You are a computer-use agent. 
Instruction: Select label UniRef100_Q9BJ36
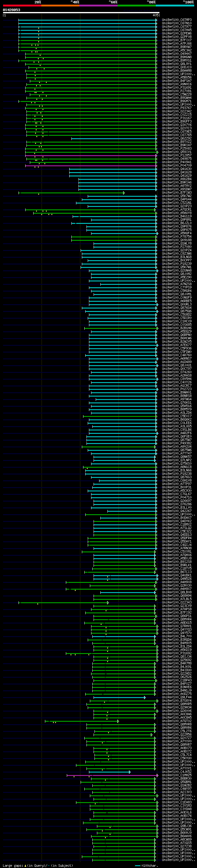(176, 826)
